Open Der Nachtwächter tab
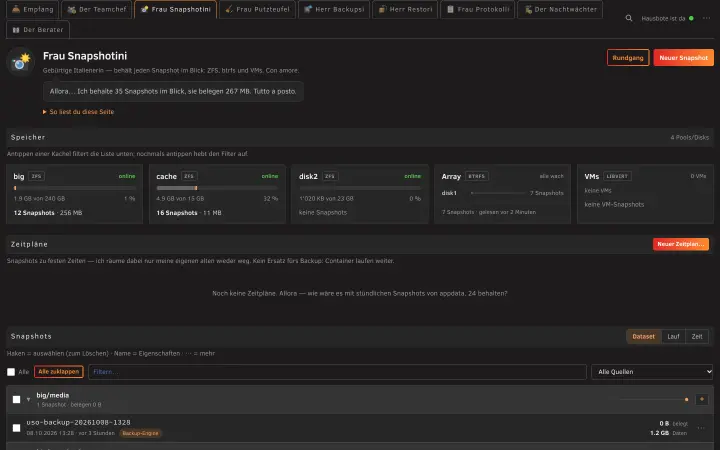 (x=560, y=9)
